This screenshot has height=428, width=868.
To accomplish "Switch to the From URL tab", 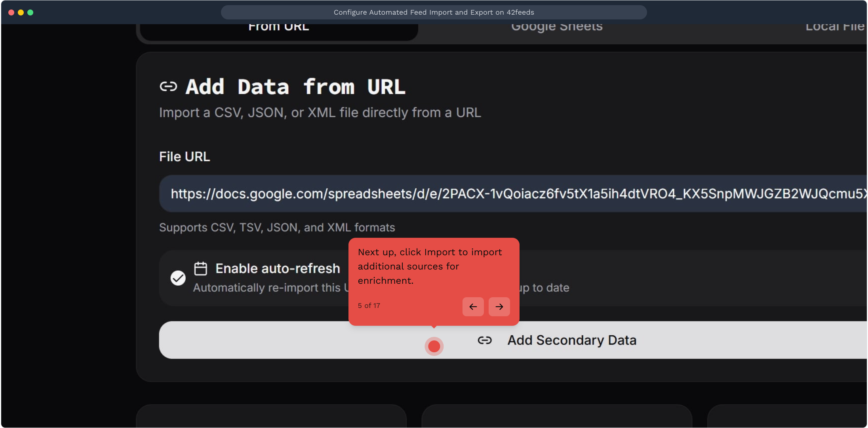I will (279, 28).
